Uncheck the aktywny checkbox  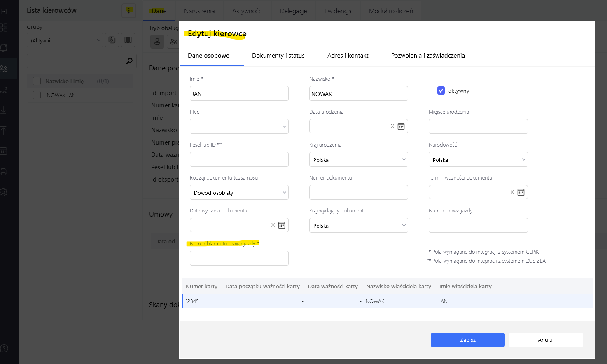[441, 91]
